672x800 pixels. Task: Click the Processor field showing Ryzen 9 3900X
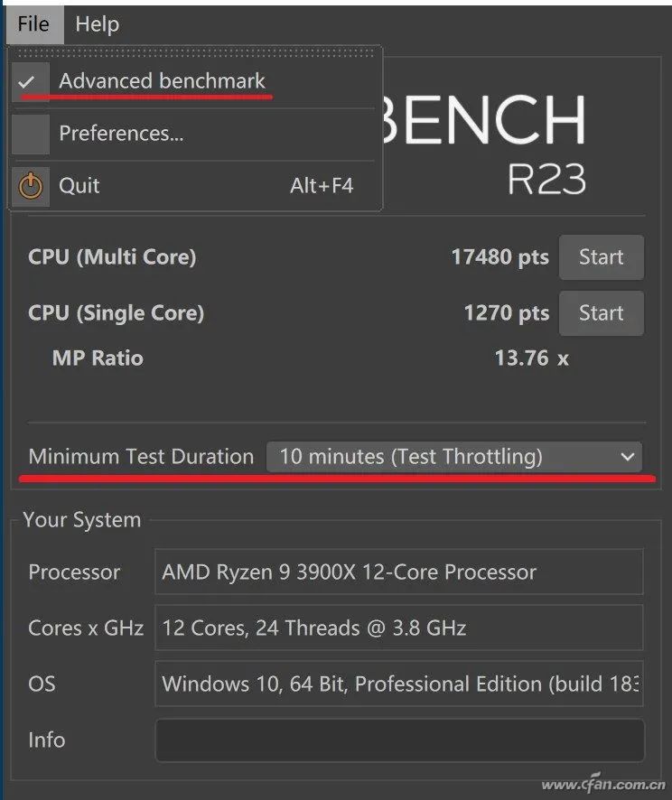point(399,572)
